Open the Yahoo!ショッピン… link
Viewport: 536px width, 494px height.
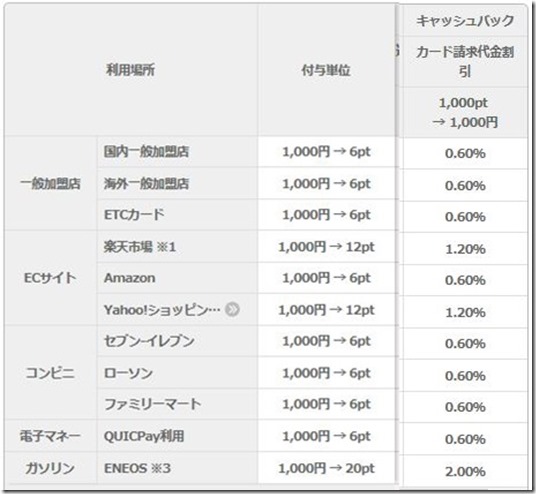pos(162,310)
